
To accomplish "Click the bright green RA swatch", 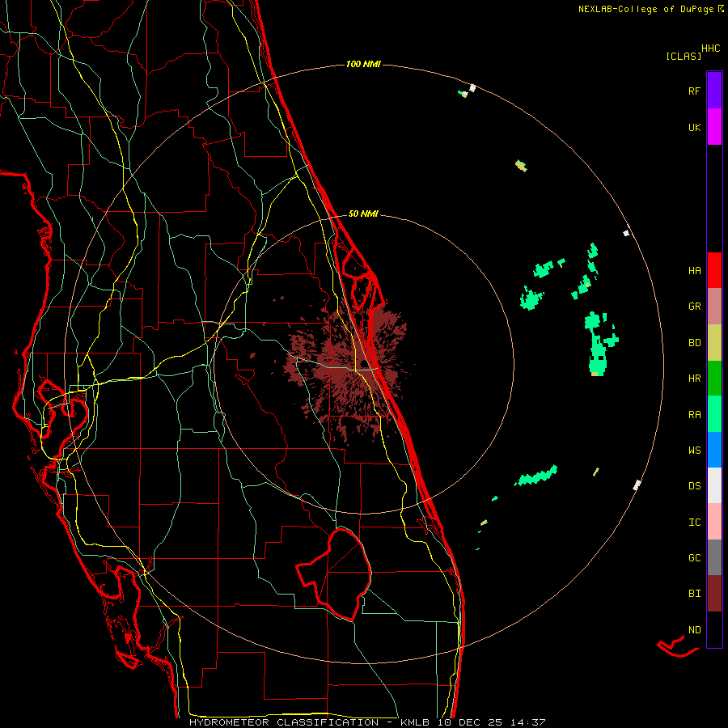I will (714, 414).
